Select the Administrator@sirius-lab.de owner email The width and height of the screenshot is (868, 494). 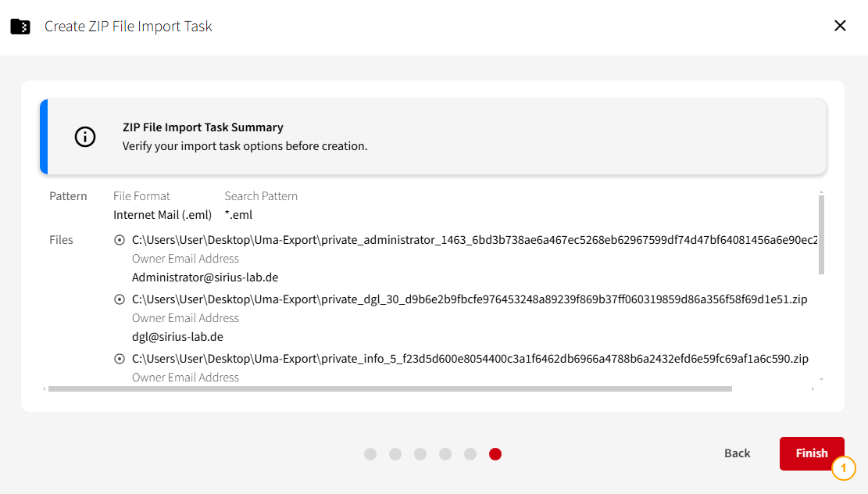205,277
